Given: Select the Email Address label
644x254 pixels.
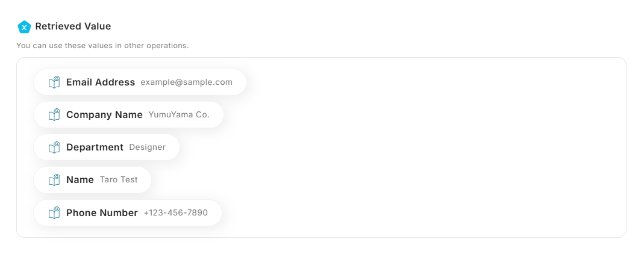Looking at the screenshot, I should (101, 82).
